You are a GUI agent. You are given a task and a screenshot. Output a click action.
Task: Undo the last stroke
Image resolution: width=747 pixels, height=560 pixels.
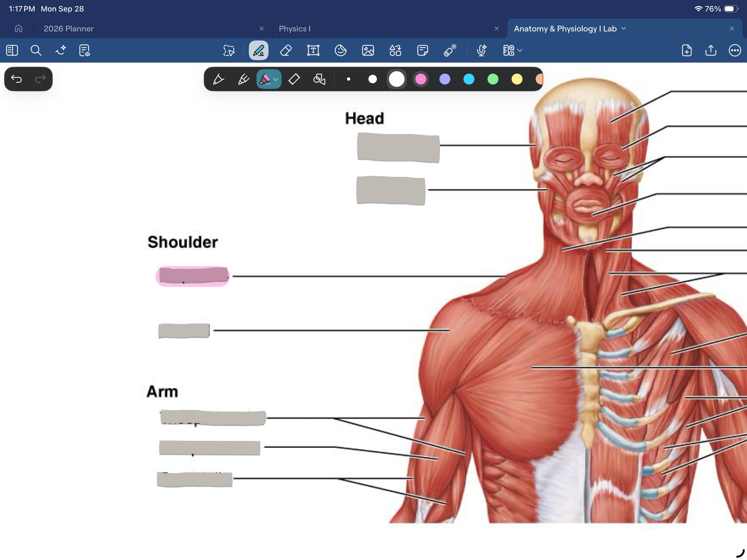pyautogui.click(x=17, y=79)
